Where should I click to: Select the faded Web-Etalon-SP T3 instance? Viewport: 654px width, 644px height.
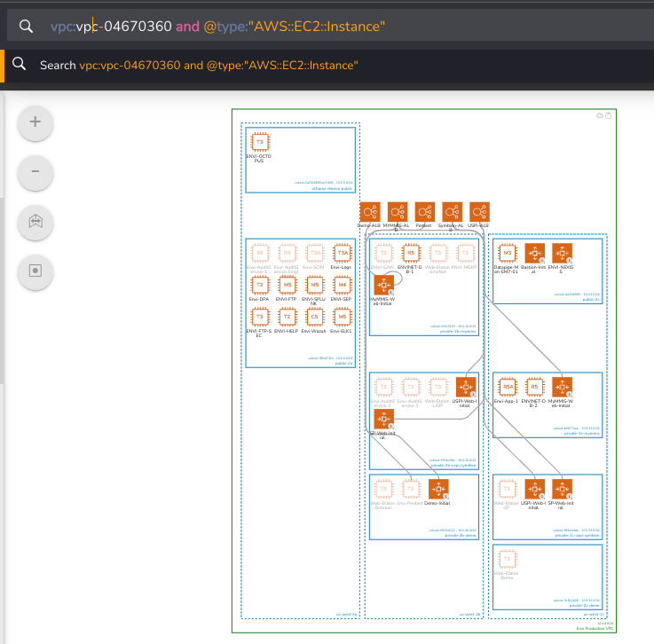click(508, 489)
